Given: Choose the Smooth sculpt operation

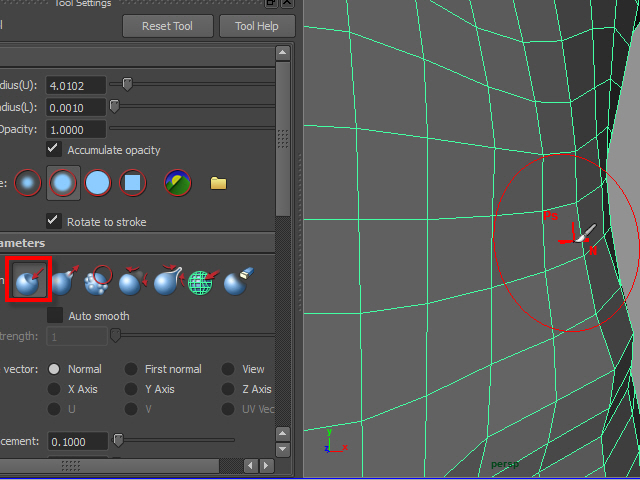Looking at the screenshot, I should (x=99, y=282).
